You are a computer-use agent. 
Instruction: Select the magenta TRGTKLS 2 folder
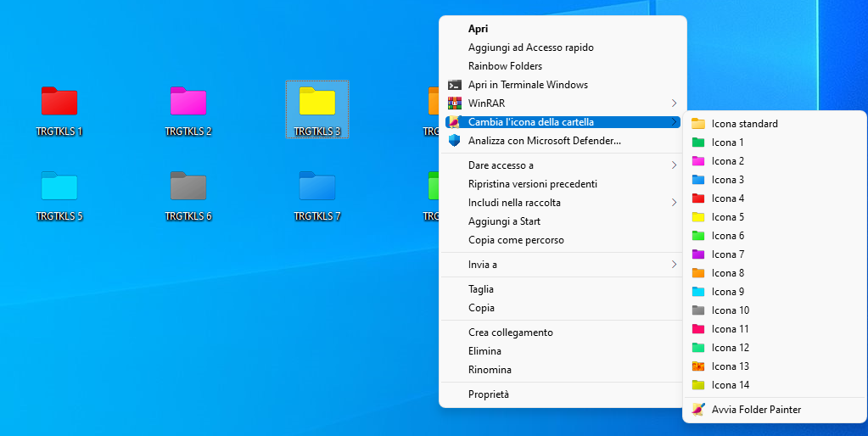coord(188,101)
